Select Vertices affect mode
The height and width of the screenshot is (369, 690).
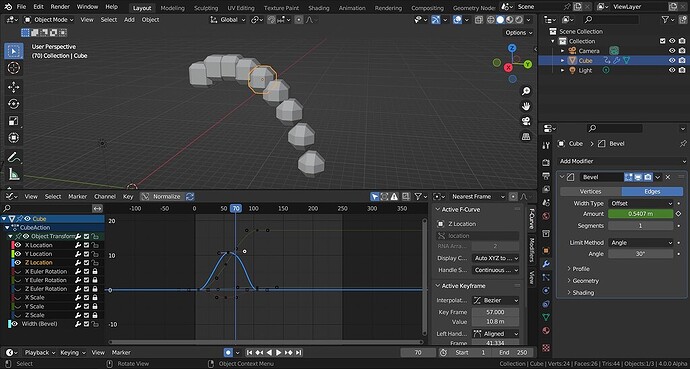coord(591,191)
